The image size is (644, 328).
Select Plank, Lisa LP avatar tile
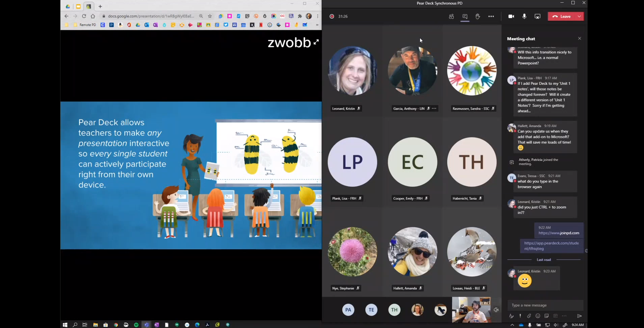coord(352,162)
